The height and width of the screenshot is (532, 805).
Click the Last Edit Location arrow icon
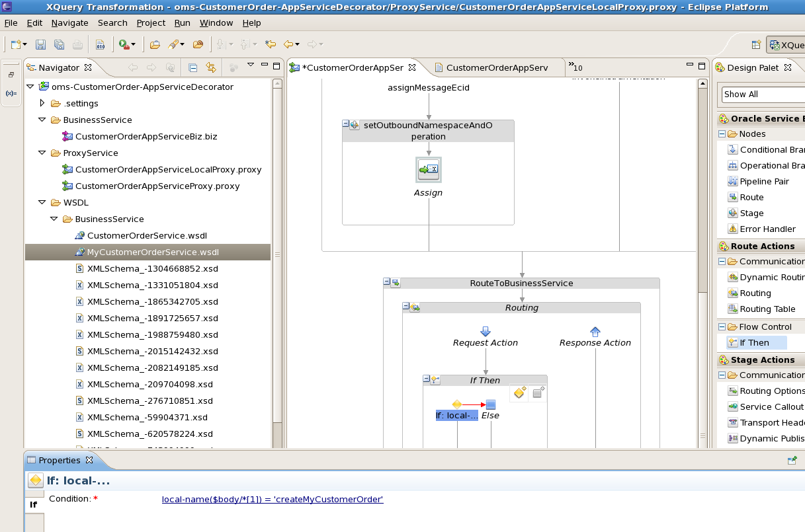point(270,44)
